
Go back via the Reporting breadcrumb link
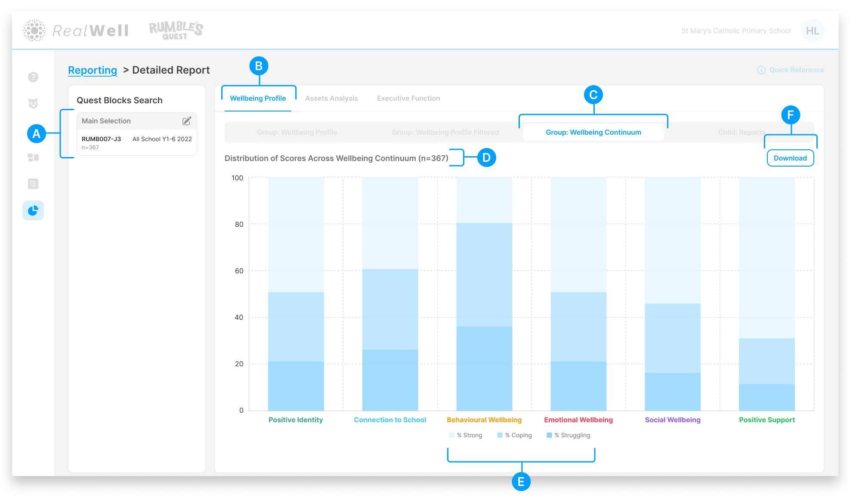point(93,70)
